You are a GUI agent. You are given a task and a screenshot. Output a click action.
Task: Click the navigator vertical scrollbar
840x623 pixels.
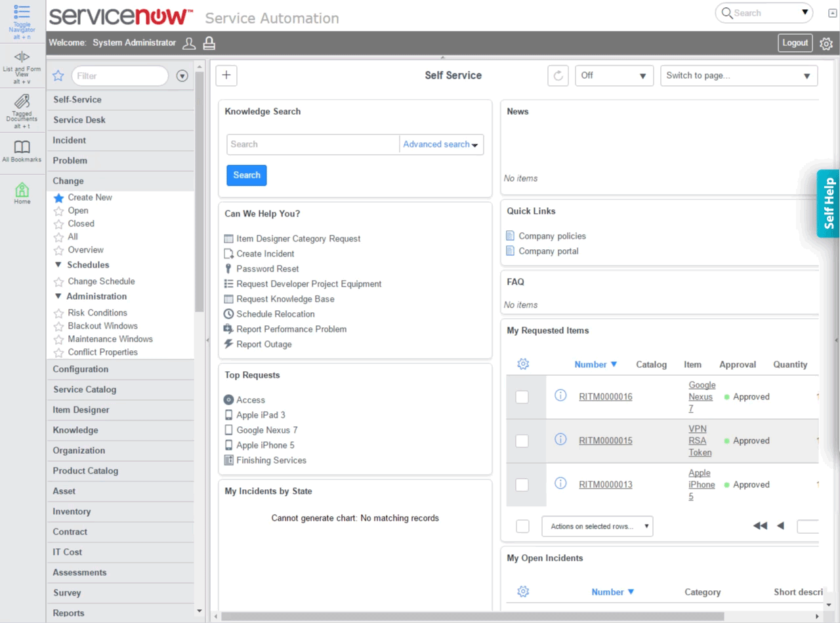(x=199, y=191)
